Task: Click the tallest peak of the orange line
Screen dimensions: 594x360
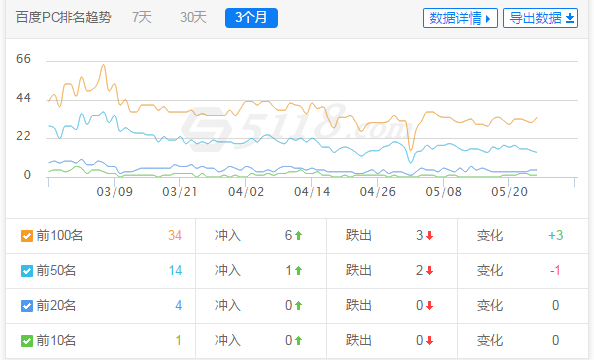Action: (x=103, y=66)
